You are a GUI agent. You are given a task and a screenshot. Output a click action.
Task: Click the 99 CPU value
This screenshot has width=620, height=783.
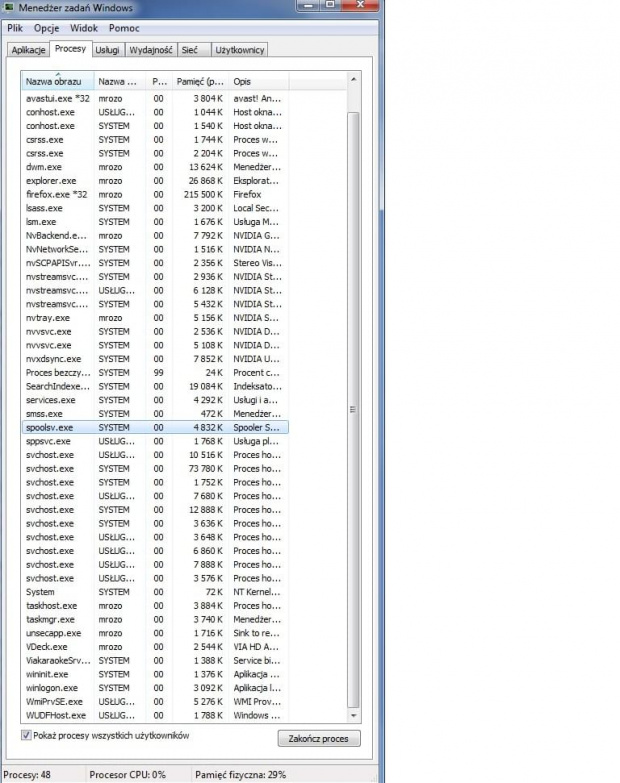158,373
